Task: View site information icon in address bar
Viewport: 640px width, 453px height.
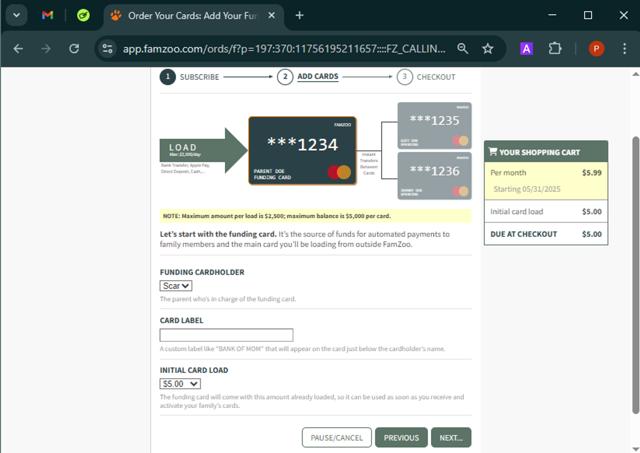Action: pyautogui.click(x=107, y=49)
